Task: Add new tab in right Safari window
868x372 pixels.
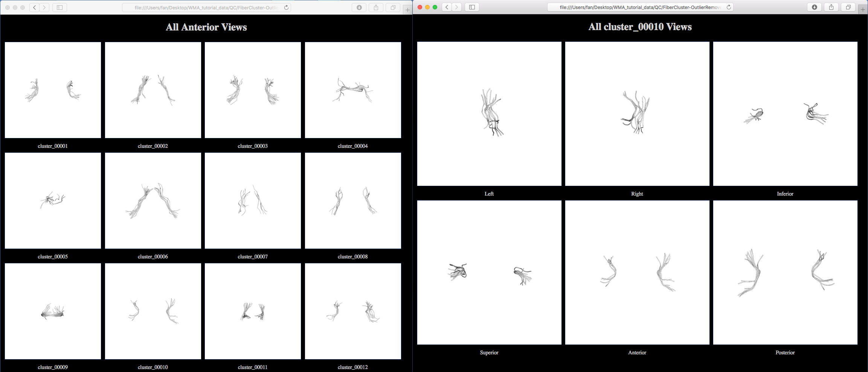Action: 863,9
